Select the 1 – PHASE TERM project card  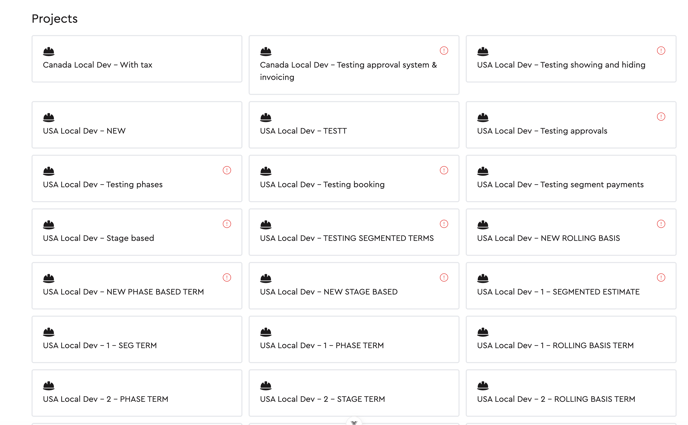pos(353,340)
